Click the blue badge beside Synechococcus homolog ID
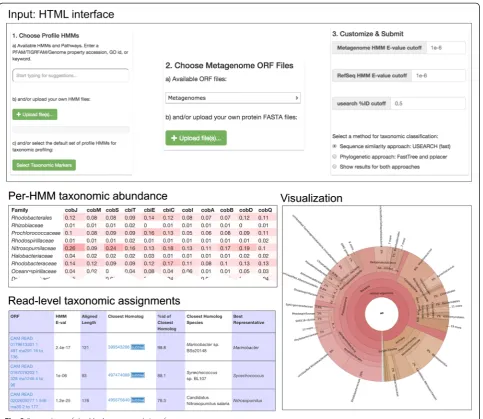The width and height of the screenshot is (483, 419). point(138,375)
